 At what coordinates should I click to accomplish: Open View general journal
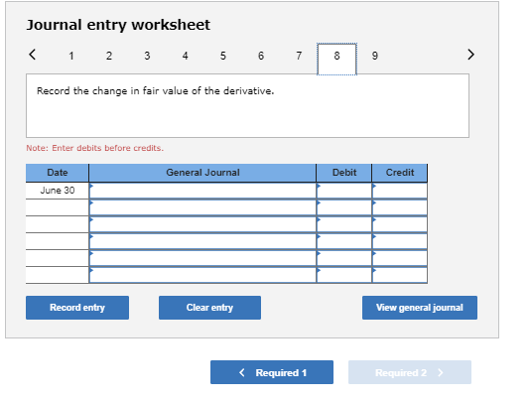coord(420,308)
